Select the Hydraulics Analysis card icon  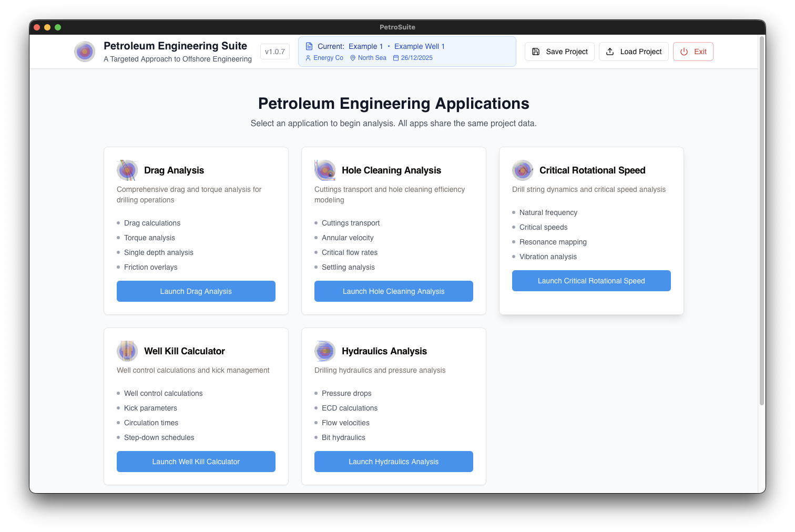(324, 351)
